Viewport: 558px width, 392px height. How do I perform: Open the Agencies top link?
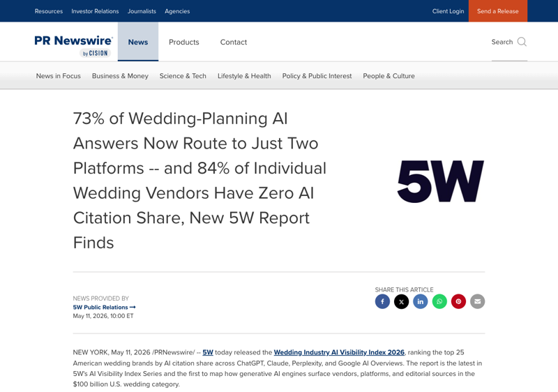[x=177, y=11]
